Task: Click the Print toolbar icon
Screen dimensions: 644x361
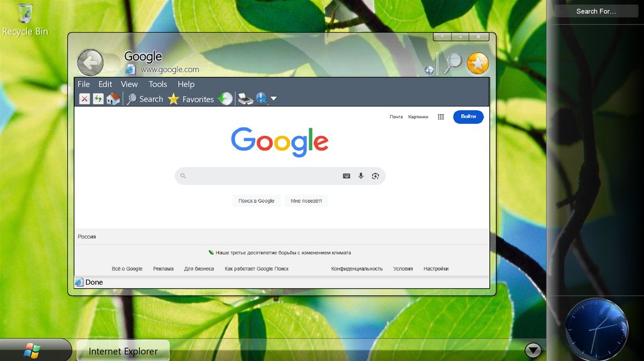Action: point(246,99)
